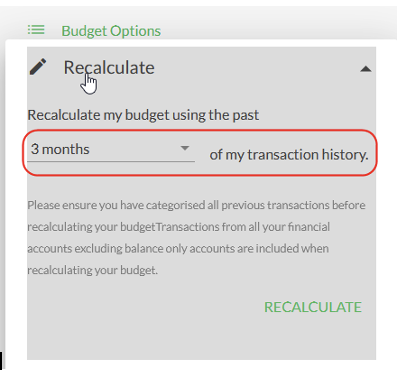
Task: Click the "Recalculate my budget using the past" label
Action: point(143,115)
